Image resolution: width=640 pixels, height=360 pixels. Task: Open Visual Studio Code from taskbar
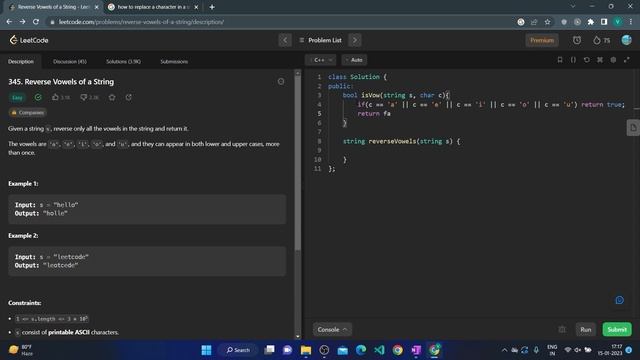[379, 350]
